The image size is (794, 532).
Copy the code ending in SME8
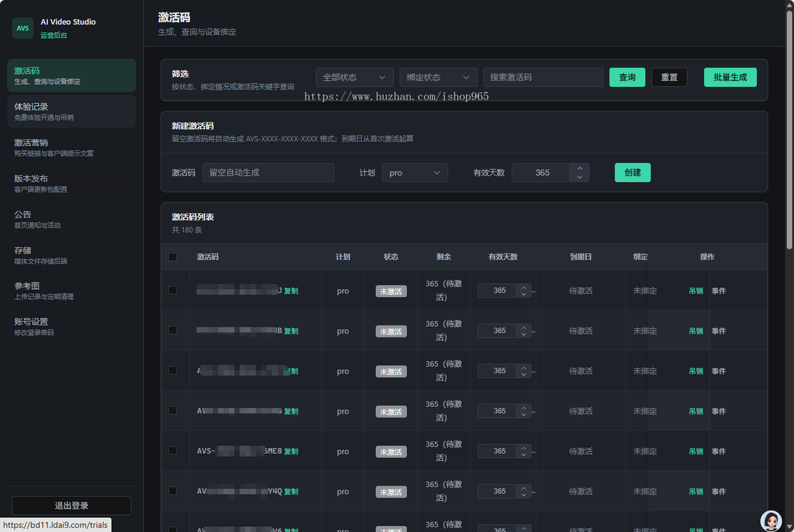click(x=291, y=451)
